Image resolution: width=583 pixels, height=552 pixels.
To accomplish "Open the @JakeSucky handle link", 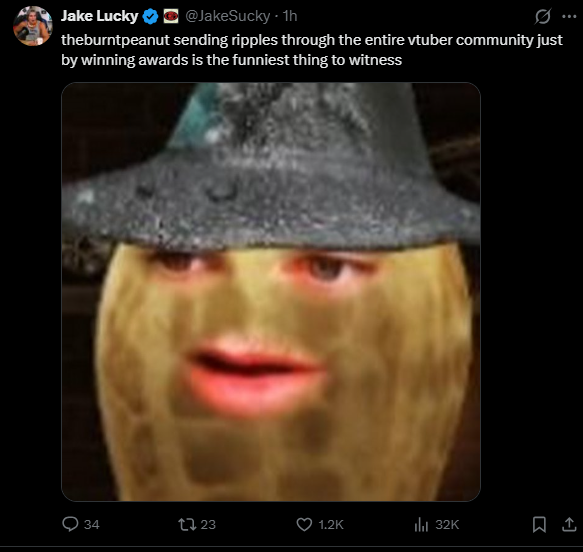I will pyautogui.click(x=228, y=16).
